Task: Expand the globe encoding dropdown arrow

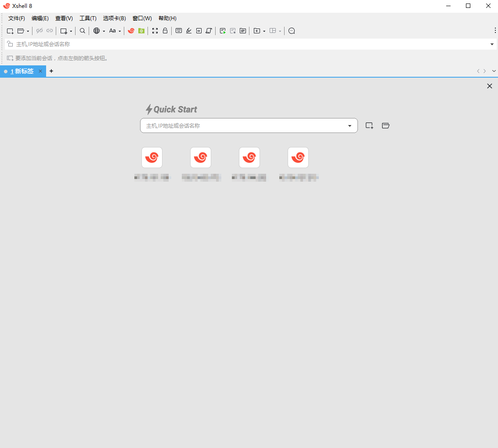Action: pos(104,31)
